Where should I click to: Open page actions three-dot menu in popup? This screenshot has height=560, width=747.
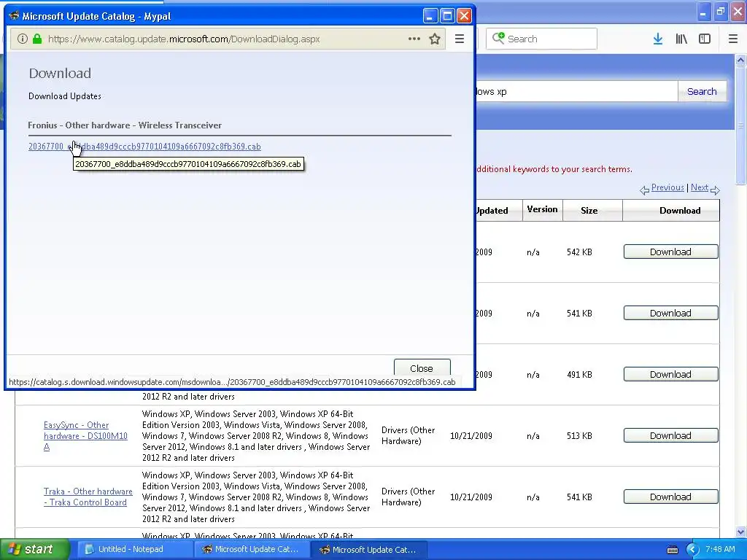(414, 39)
